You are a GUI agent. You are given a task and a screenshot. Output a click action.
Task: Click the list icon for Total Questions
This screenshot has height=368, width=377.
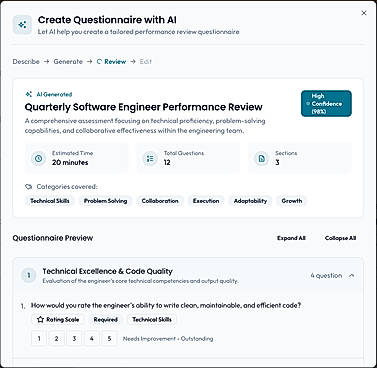(x=150, y=158)
